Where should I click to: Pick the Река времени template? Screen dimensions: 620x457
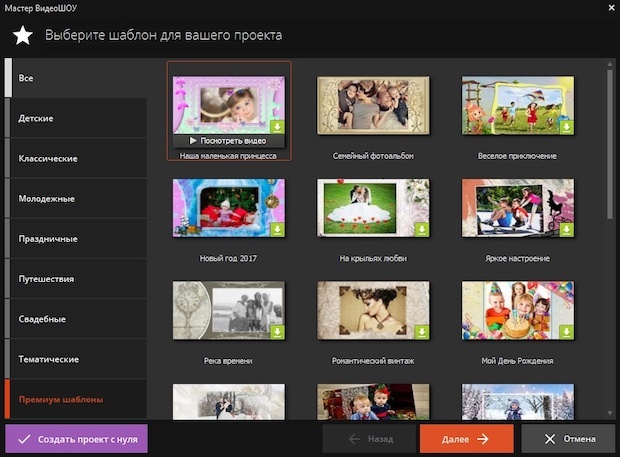pos(229,310)
